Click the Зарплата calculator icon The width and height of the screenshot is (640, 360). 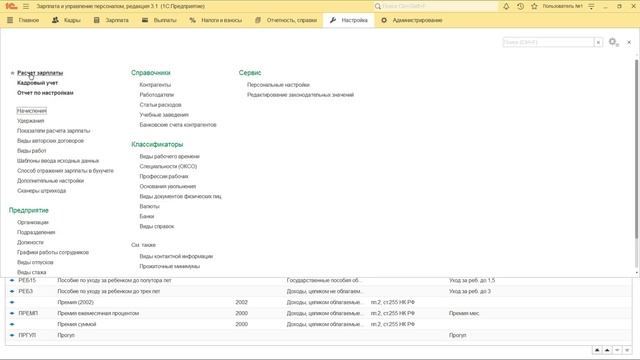click(x=97, y=20)
